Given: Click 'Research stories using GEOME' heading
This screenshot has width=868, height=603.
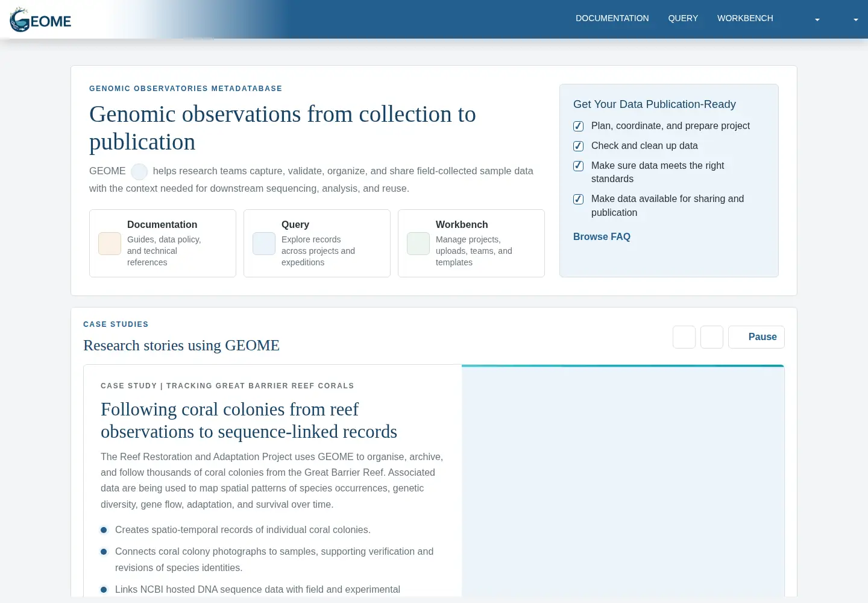Looking at the screenshot, I should 181,346.
